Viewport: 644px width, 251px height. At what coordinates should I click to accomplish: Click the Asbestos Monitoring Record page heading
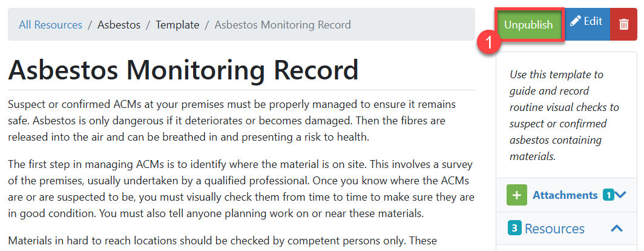point(183,70)
